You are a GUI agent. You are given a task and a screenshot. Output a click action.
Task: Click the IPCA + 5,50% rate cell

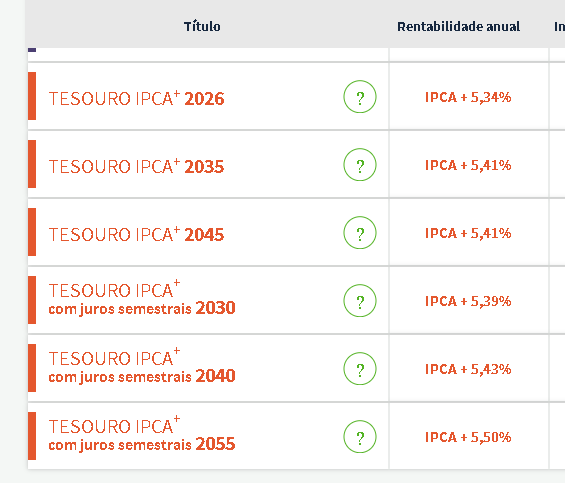click(468, 437)
